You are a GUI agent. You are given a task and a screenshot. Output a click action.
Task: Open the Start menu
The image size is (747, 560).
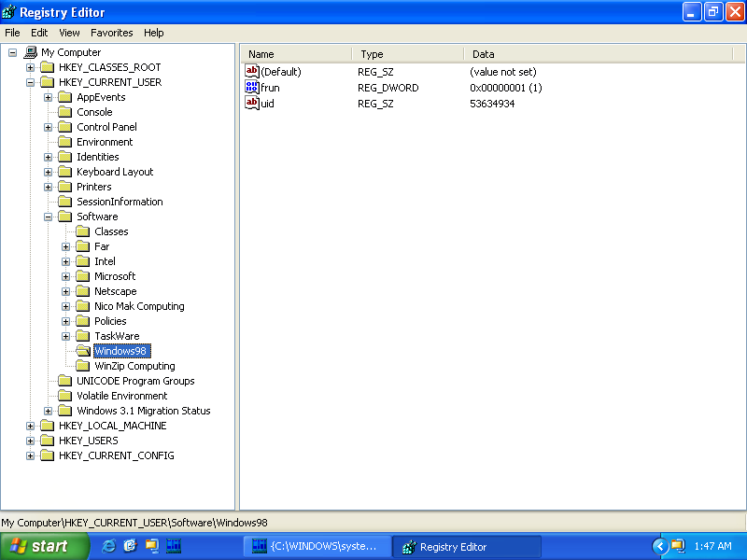44,546
